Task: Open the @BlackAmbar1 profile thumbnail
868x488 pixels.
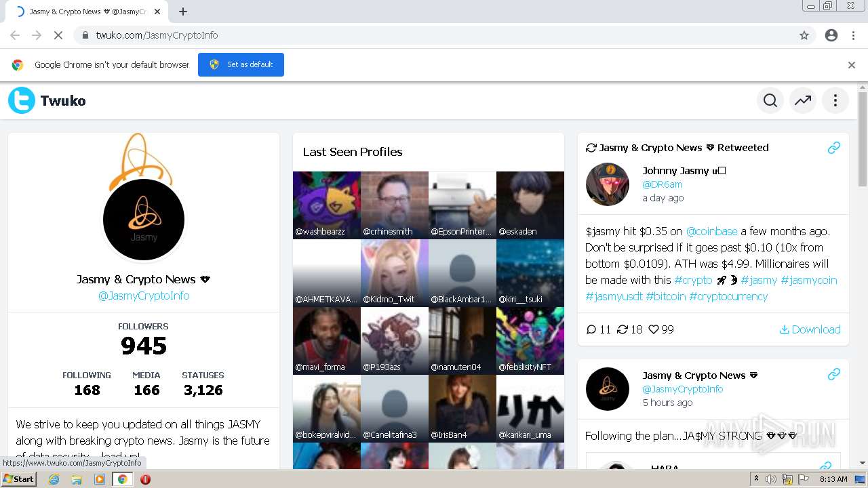Action: tap(462, 273)
